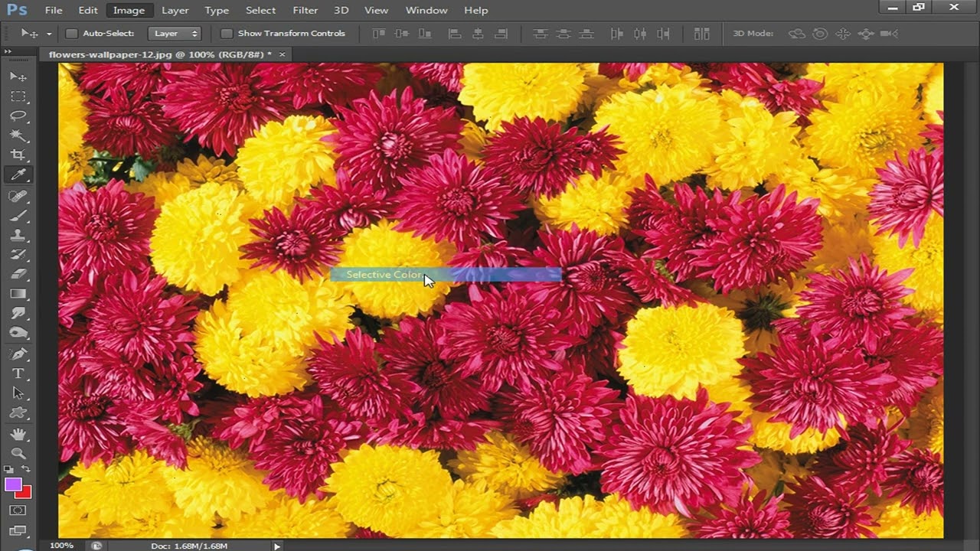Viewport: 980px width, 551px height.
Task: Click the 100% zoom level field
Action: 62,546
